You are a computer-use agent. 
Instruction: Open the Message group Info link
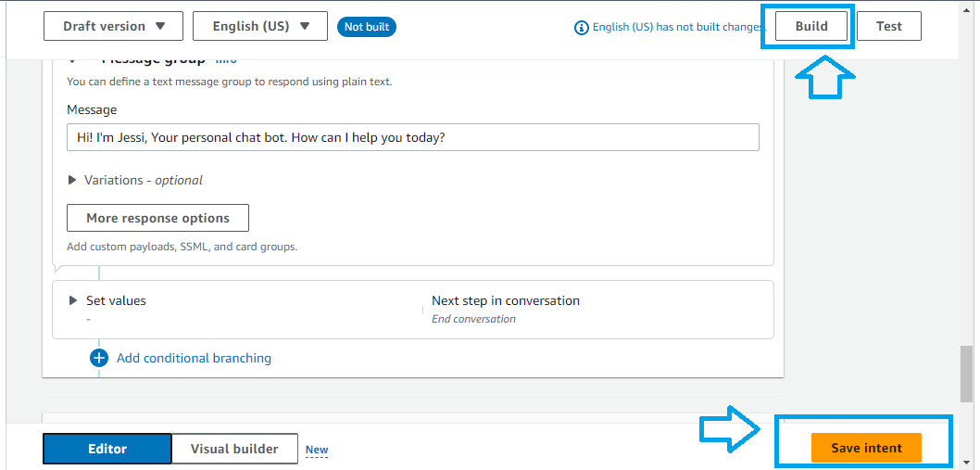click(226, 60)
